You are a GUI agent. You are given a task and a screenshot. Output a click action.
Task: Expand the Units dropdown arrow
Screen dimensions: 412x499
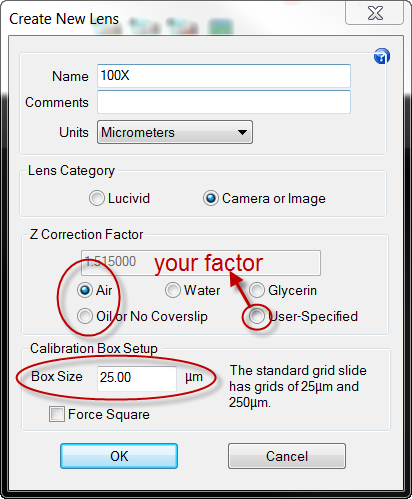(242, 132)
